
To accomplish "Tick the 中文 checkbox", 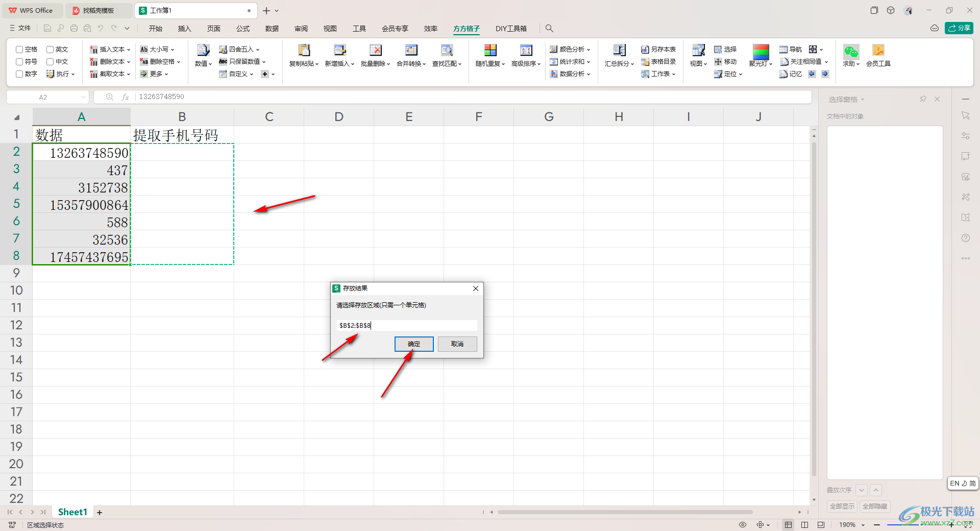I will pos(50,62).
